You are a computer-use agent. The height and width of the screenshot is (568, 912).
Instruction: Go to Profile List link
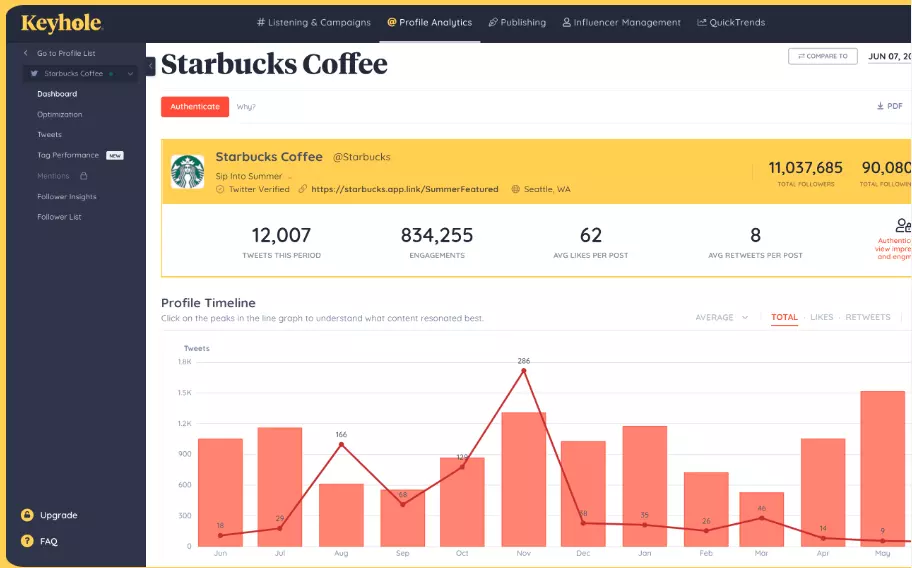tap(66, 53)
